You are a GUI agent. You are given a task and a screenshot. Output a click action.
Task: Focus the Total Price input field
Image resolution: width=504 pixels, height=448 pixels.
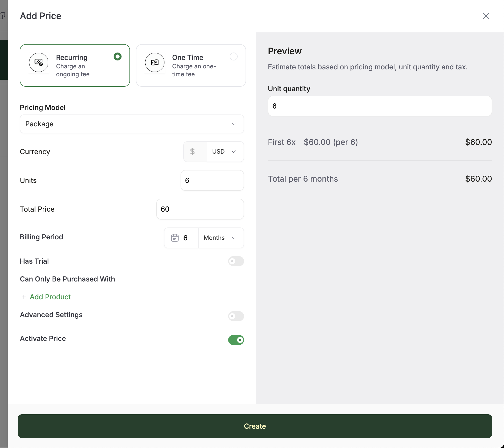(x=200, y=209)
